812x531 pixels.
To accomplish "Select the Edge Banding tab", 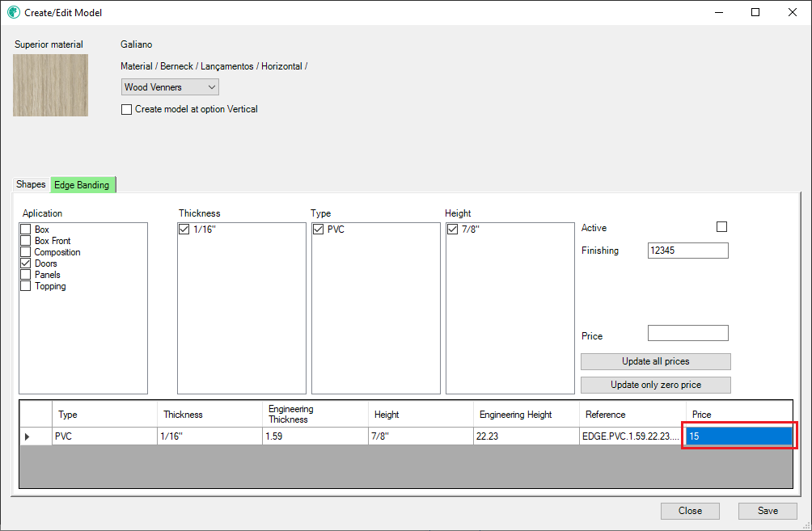I will pos(82,185).
